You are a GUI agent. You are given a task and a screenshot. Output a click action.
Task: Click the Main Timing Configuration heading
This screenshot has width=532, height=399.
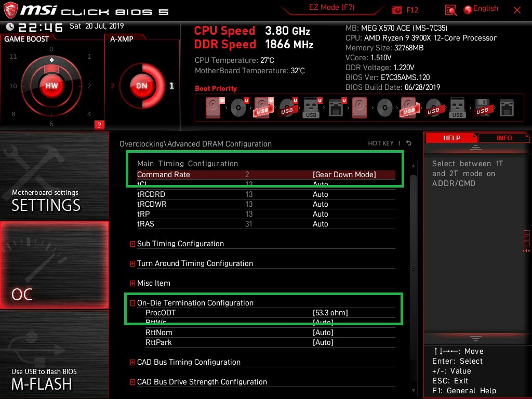(x=188, y=164)
